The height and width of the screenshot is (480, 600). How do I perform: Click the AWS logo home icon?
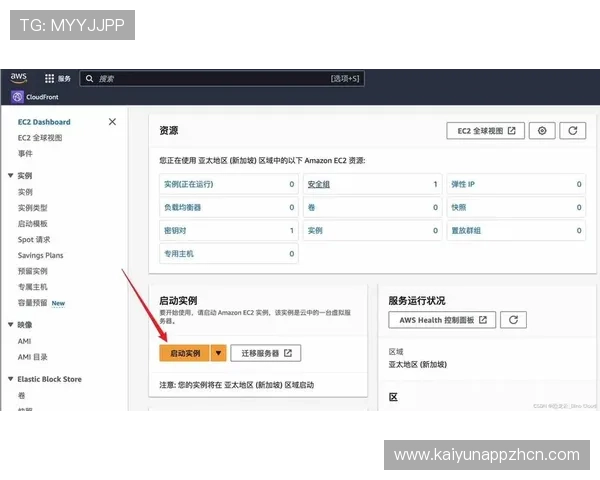[18, 78]
